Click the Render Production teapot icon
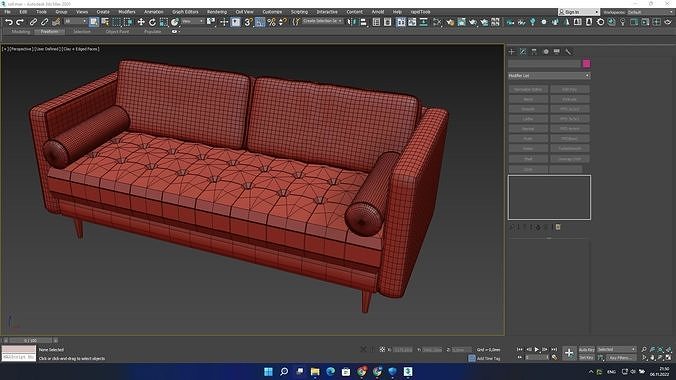This screenshot has height=380, width=676. 473,22
